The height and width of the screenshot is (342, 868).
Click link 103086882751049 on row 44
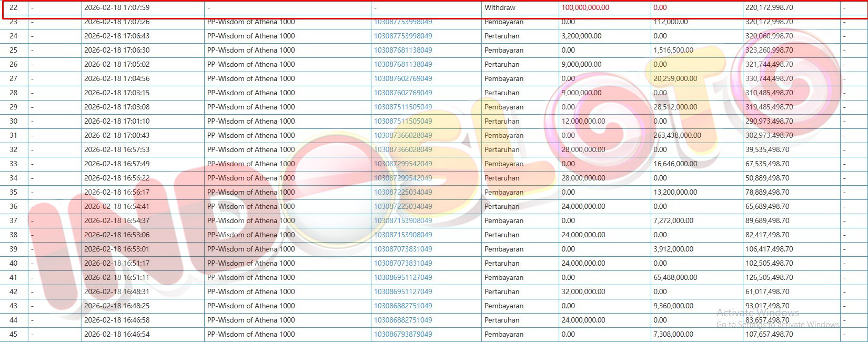click(403, 320)
